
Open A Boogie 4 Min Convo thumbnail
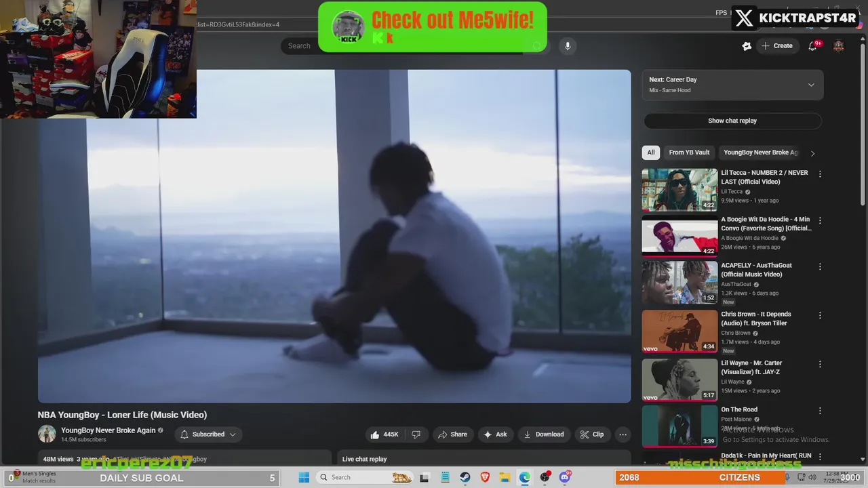point(679,237)
